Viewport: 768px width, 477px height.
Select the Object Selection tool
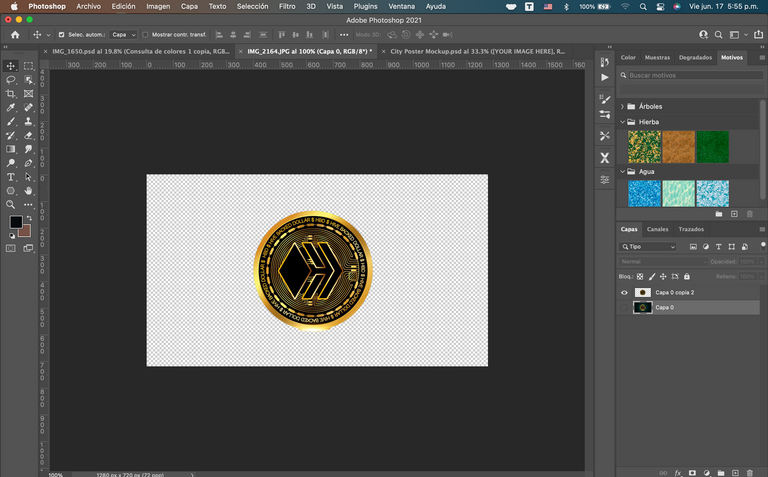coord(28,80)
